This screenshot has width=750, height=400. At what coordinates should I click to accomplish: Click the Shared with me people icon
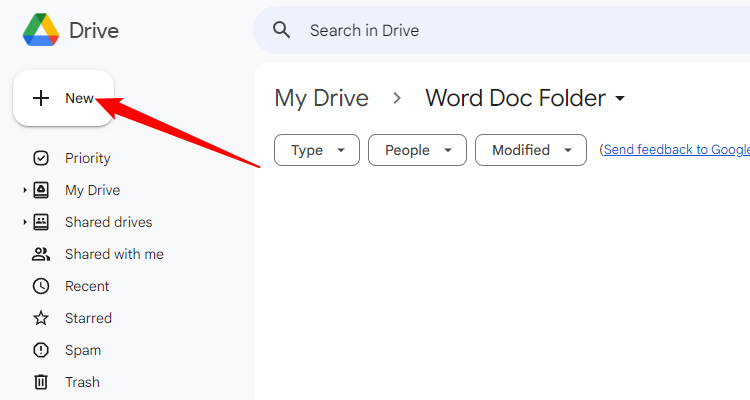[41, 254]
